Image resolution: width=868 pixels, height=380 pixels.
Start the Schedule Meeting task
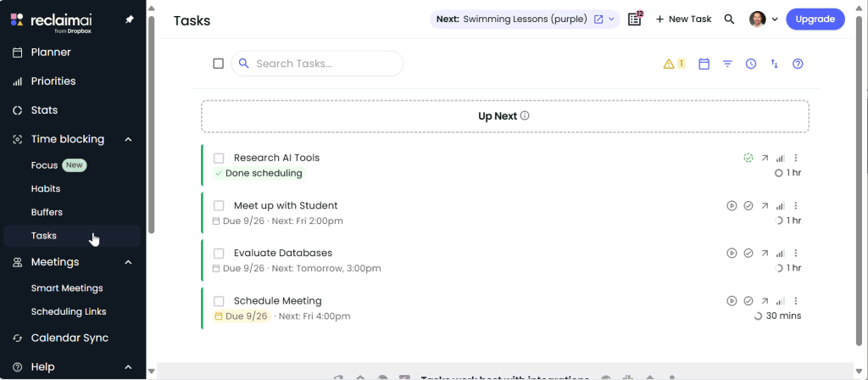click(x=732, y=301)
